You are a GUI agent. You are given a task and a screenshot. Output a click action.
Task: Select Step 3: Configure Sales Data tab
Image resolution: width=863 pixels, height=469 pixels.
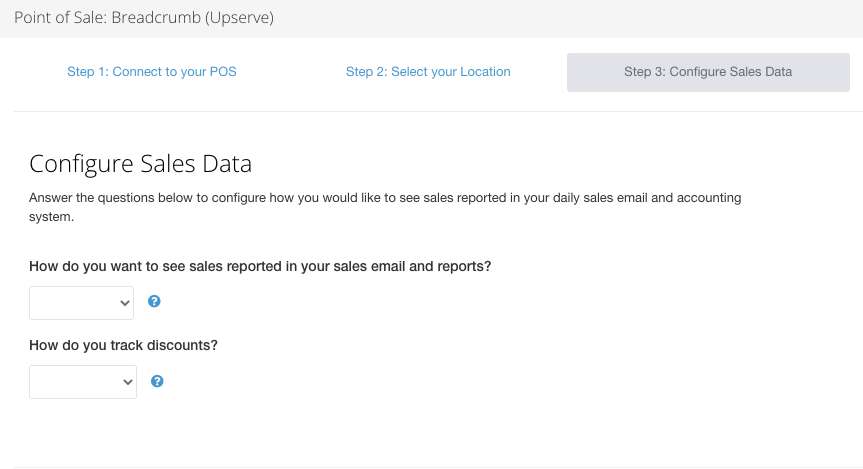click(x=708, y=72)
